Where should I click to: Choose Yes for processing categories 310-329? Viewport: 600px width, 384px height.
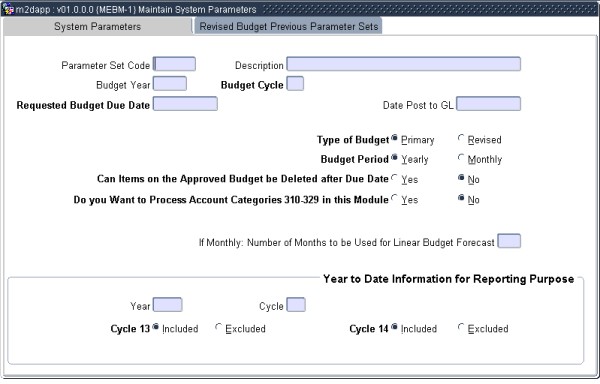394,198
